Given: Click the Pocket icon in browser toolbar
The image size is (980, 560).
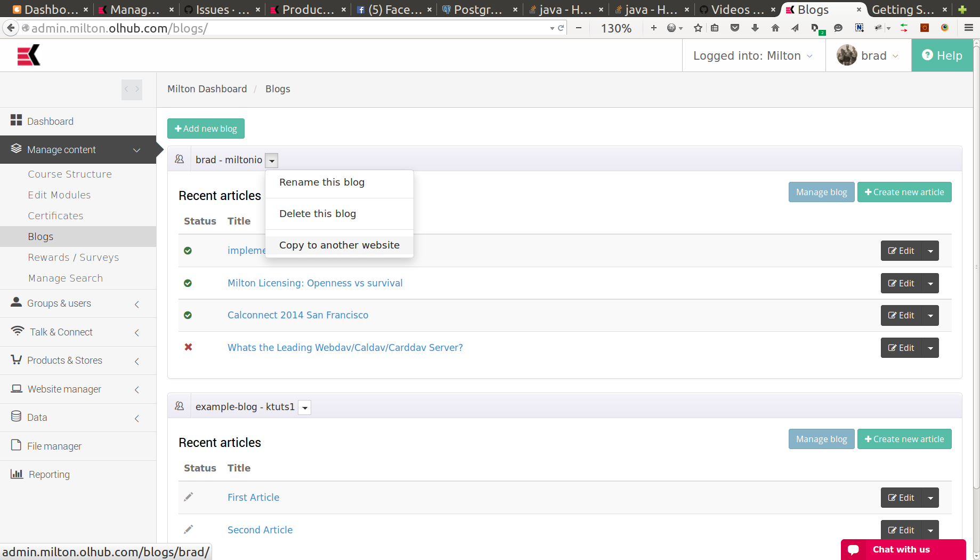Looking at the screenshot, I should coord(735,28).
